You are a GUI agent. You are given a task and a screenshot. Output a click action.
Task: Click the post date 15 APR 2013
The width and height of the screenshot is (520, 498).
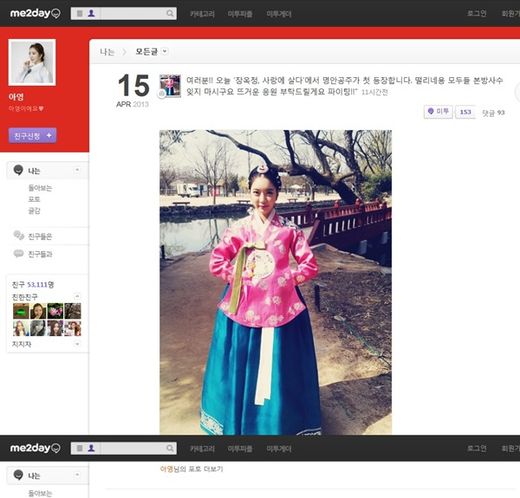[x=133, y=90]
